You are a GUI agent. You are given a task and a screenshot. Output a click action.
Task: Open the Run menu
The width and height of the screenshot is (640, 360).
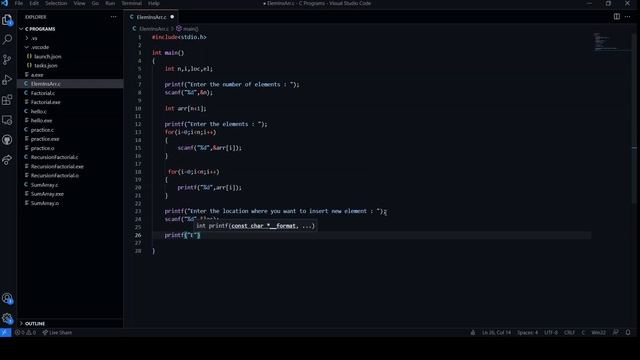tap(110, 3)
